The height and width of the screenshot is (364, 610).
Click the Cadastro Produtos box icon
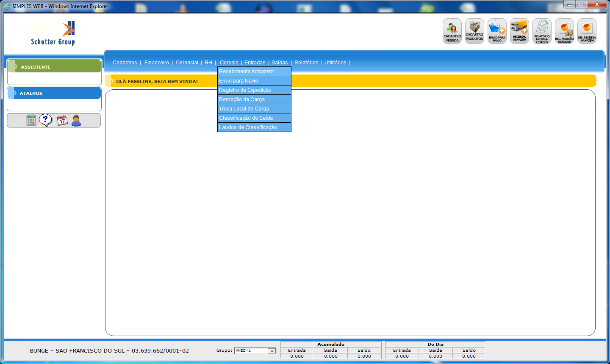474,31
